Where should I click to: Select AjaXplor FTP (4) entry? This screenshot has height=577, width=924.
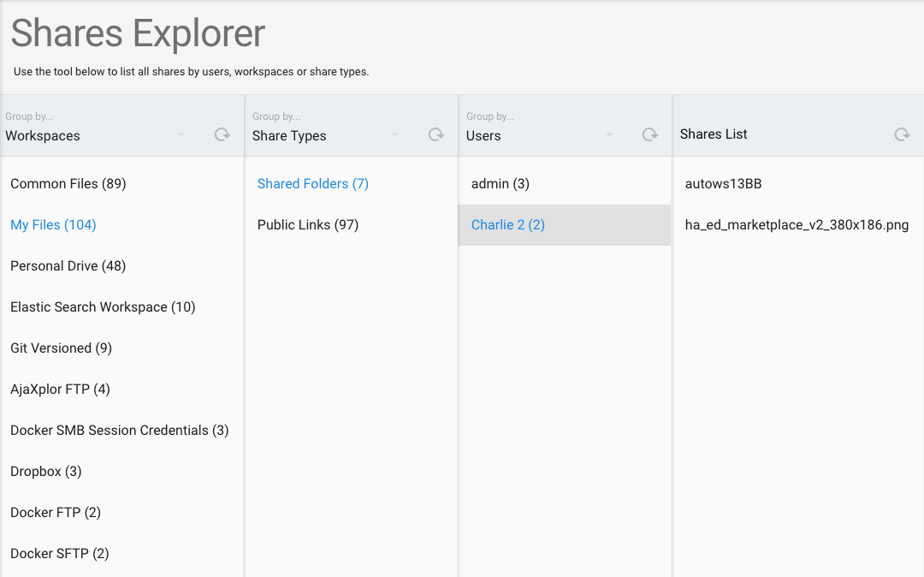(x=122, y=390)
